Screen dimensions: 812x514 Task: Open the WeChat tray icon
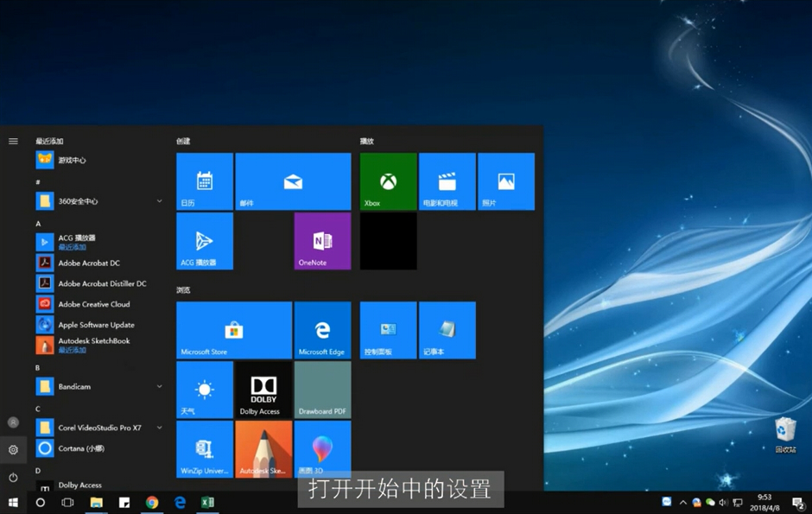point(710,502)
